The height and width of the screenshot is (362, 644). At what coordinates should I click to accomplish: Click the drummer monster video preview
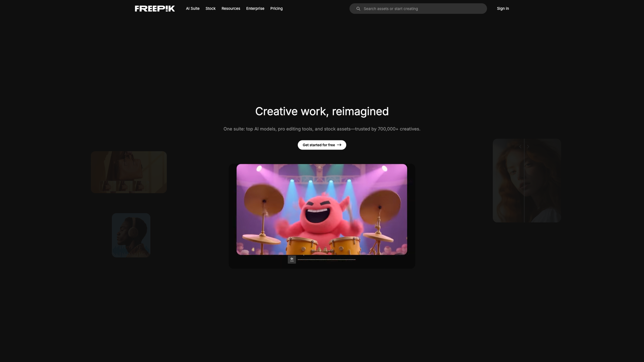click(322, 209)
